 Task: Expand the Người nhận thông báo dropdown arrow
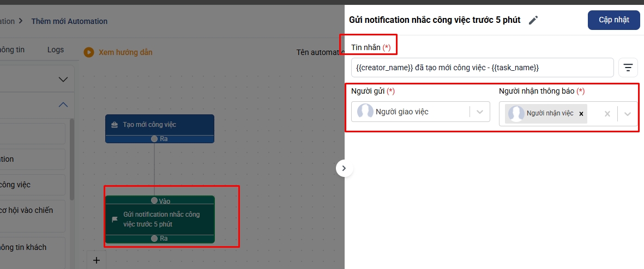tap(628, 114)
